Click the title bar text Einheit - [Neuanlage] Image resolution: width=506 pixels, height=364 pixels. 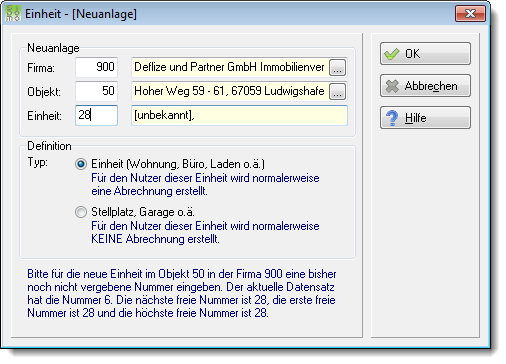[x=81, y=14]
